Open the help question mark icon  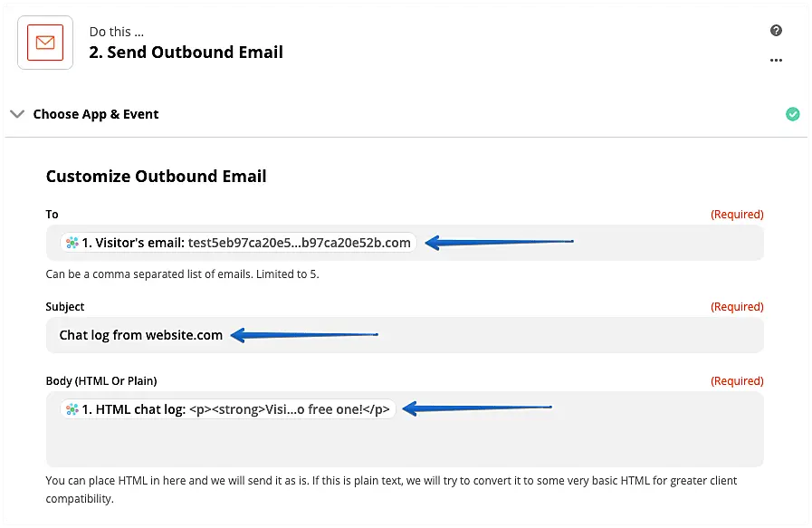tap(776, 31)
